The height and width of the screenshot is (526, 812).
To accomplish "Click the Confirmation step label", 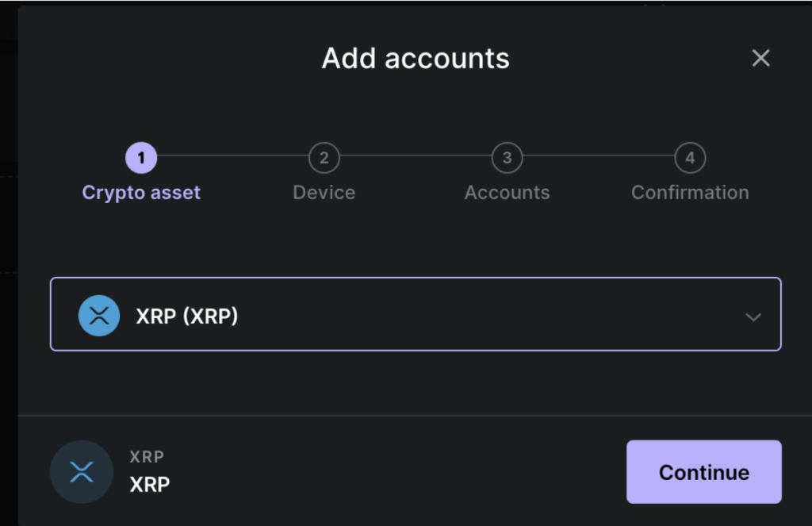I will (690, 192).
